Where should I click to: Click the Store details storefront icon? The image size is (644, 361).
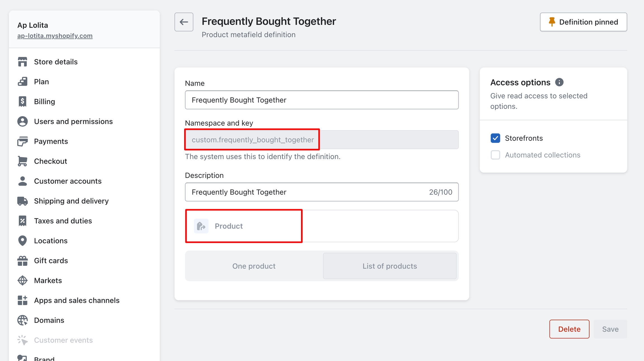(22, 62)
